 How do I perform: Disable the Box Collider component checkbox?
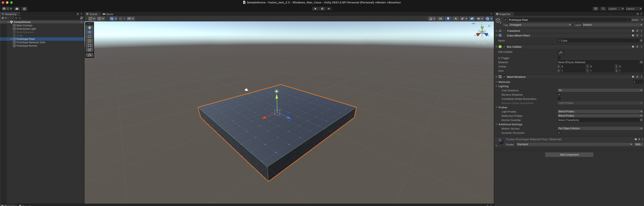pyautogui.click(x=504, y=47)
